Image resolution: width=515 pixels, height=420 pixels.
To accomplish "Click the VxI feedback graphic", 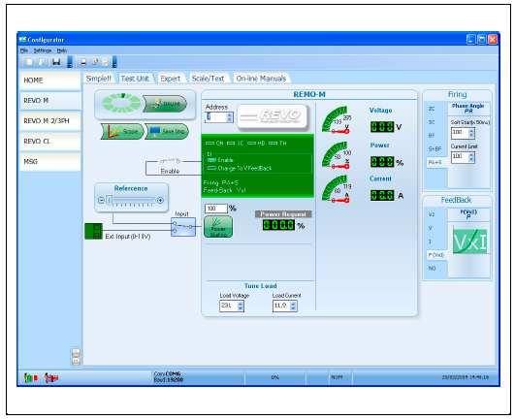I will tap(469, 242).
